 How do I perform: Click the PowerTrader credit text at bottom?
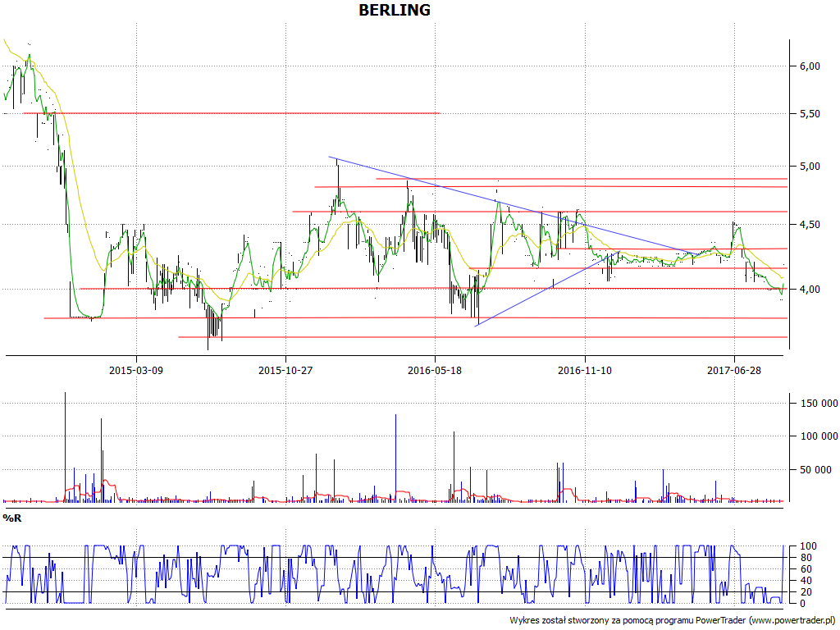pos(674,620)
